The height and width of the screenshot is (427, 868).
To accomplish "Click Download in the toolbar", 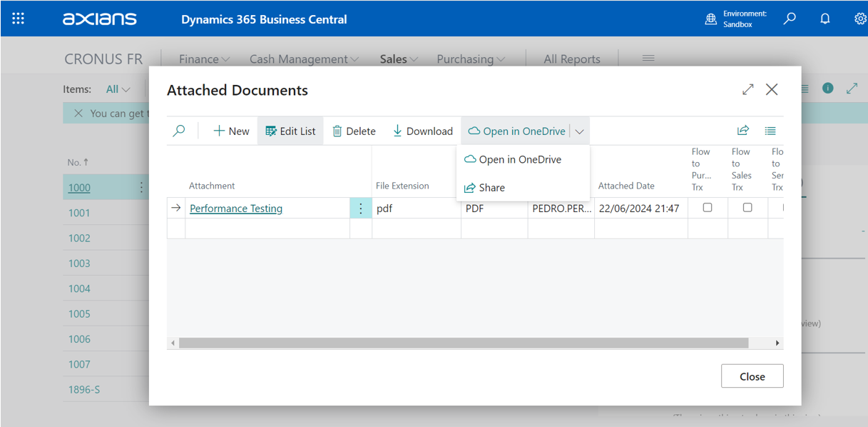I will (423, 131).
